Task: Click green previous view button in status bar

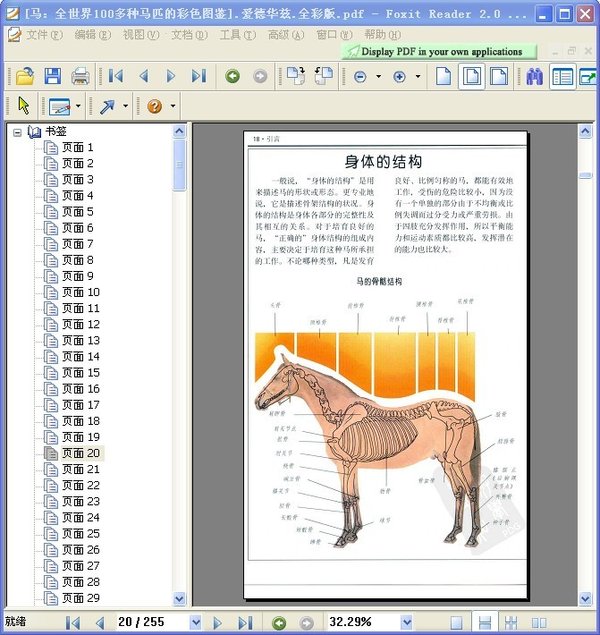Action: point(279,622)
